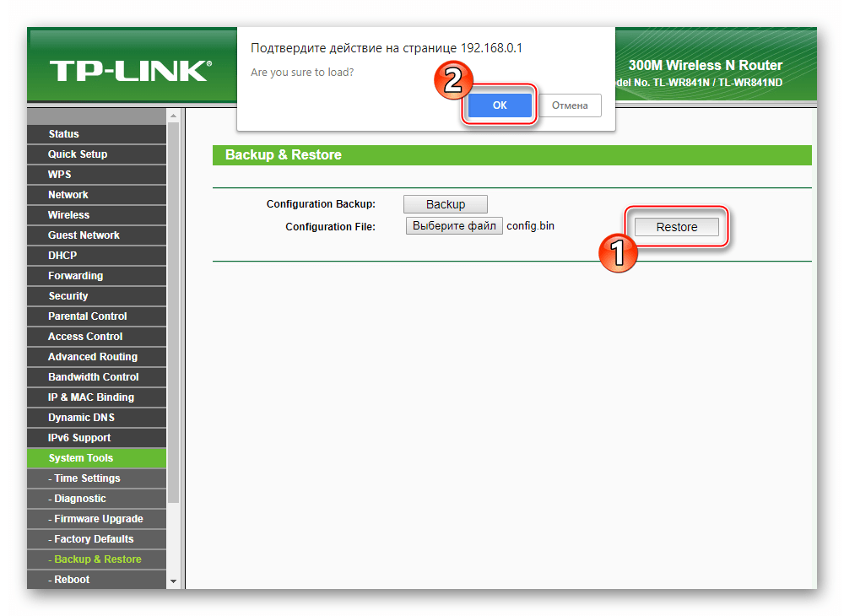The height and width of the screenshot is (616, 844).
Task: Open the Security section
Action: (96, 296)
